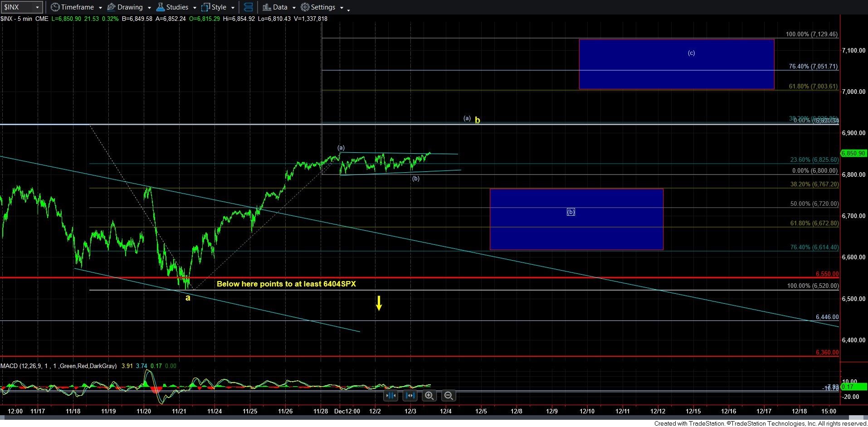The width and height of the screenshot is (868, 427).
Task: Click the Timeframe clock icon
Action: point(55,7)
